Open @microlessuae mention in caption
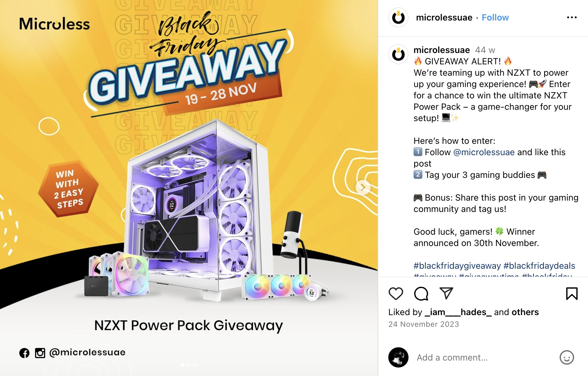Image resolution: width=588 pixels, height=376 pixels. point(484,152)
